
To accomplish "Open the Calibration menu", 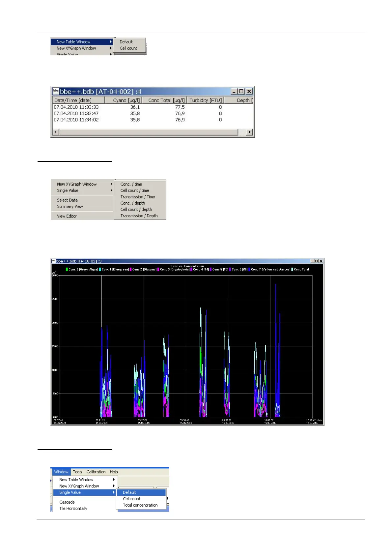I will click(96, 472).
